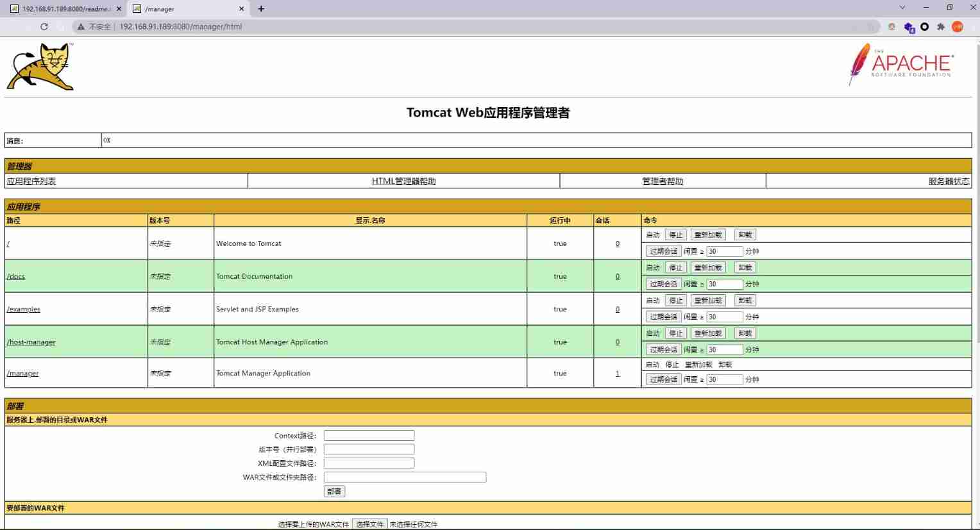
Task: Open the 服务器状态 link
Action: coord(949,181)
